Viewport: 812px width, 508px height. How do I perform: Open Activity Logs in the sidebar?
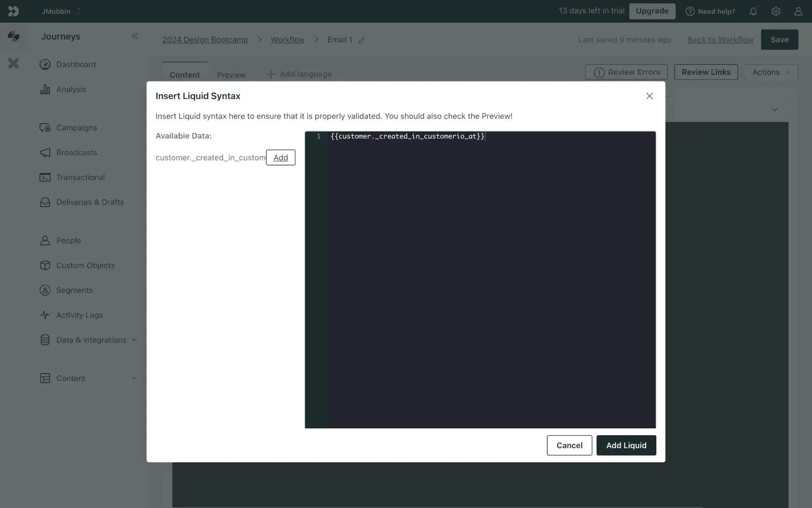point(79,315)
